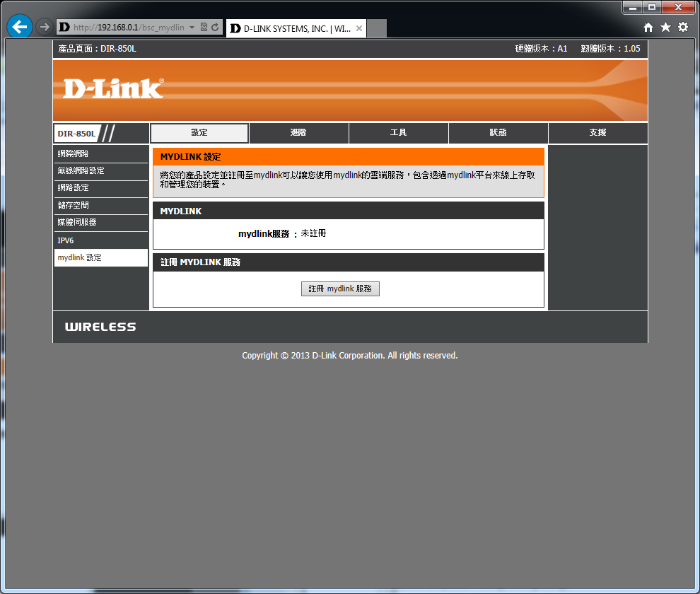
Task: Open Favorites using the star icon
Action: [665, 28]
